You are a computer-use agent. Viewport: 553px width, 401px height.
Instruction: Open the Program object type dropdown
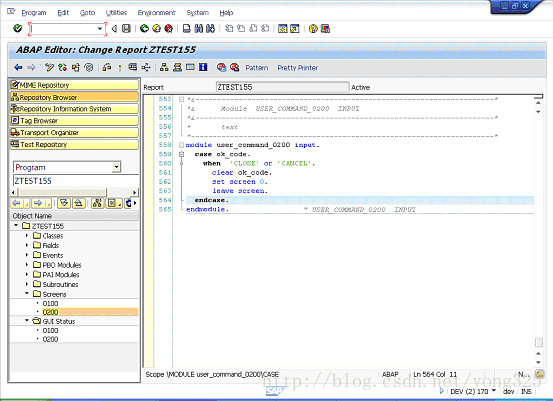tap(116, 167)
